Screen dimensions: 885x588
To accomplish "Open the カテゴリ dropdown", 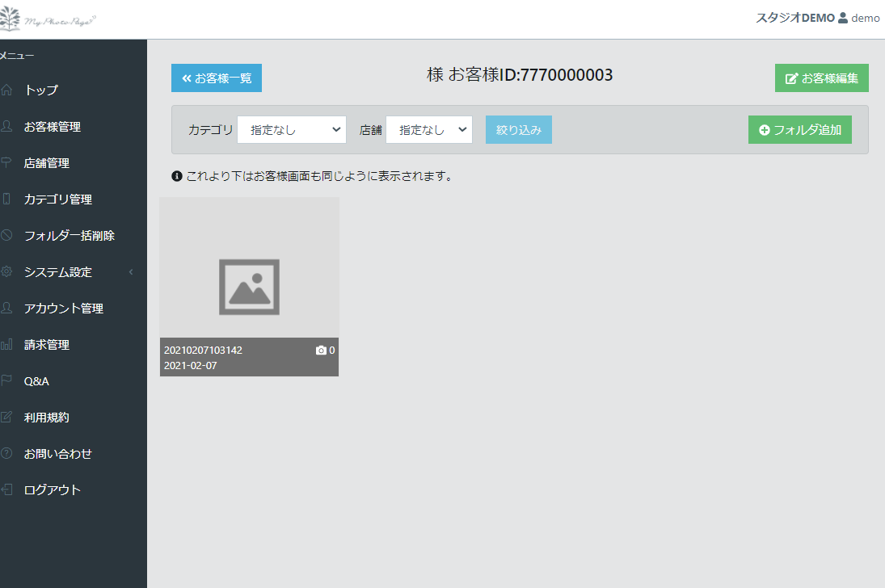I will pyautogui.click(x=291, y=130).
